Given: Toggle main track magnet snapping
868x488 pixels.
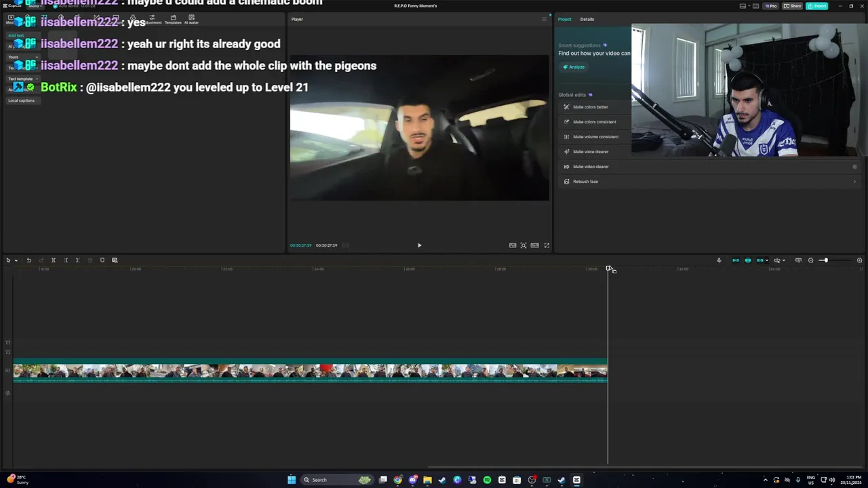Looking at the screenshot, I should pos(736,260).
